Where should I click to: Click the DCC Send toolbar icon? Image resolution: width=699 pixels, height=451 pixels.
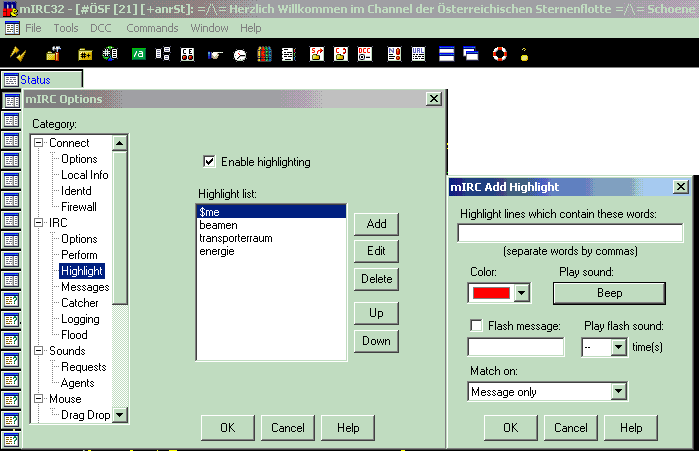click(317, 54)
